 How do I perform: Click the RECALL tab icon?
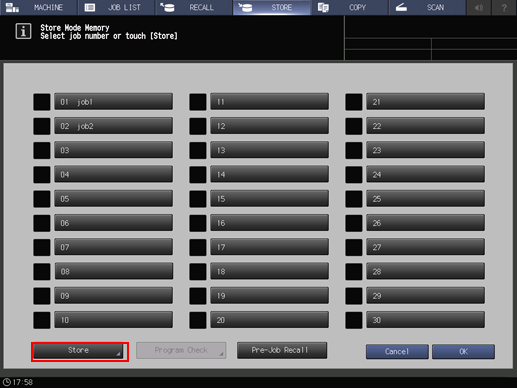click(167, 7)
